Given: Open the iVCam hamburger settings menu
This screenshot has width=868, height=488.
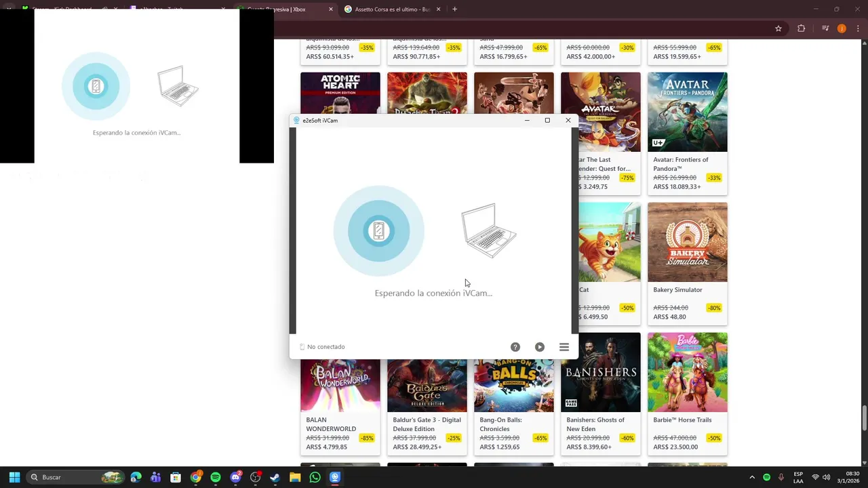Looking at the screenshot, I should [564, 347].
